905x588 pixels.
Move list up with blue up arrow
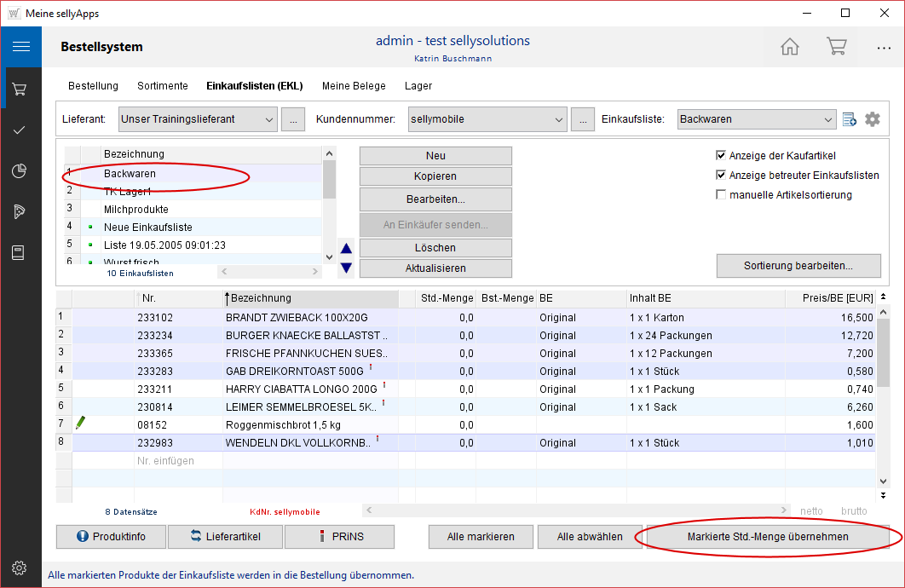pos(346,249)
